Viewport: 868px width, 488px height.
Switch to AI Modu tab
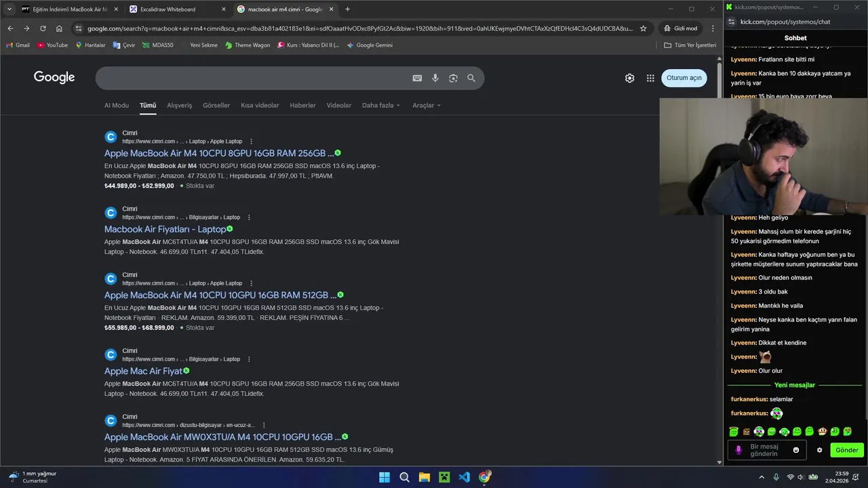pos(117,105)
